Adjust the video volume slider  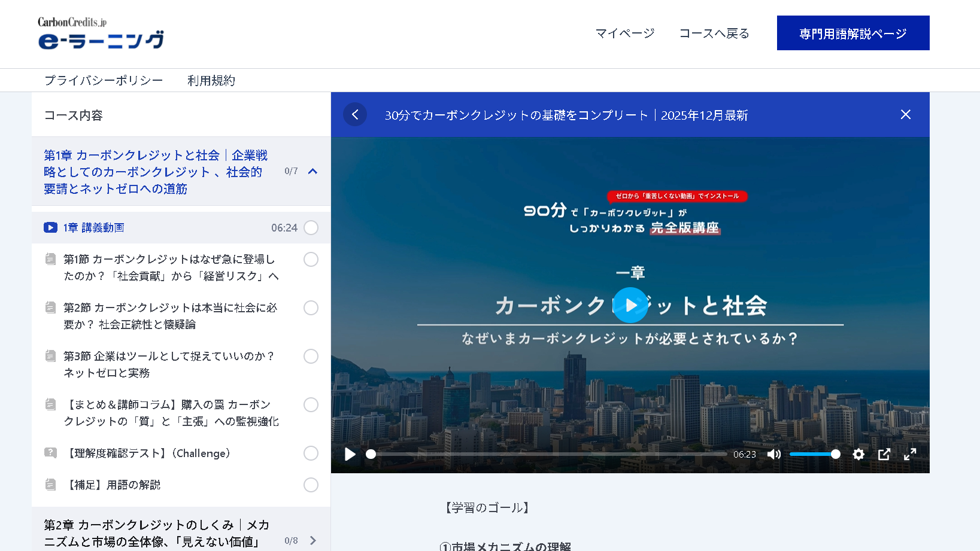(814, 454)
